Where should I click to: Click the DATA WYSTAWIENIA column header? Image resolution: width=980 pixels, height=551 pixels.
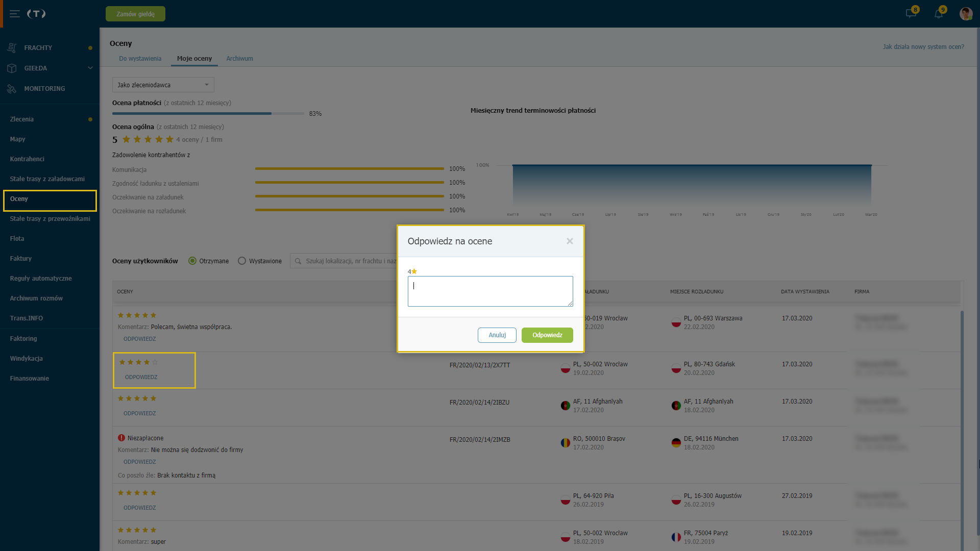[x=805, y=292]
